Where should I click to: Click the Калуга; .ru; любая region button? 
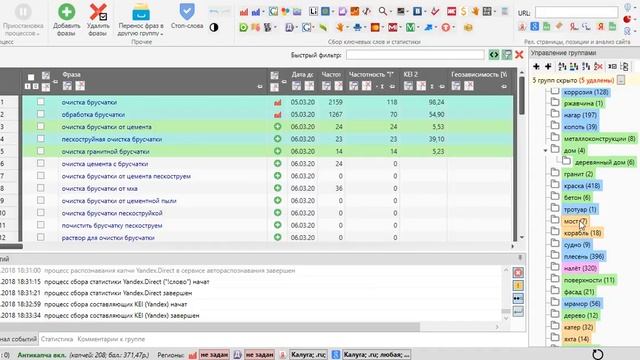pos(376,355)
